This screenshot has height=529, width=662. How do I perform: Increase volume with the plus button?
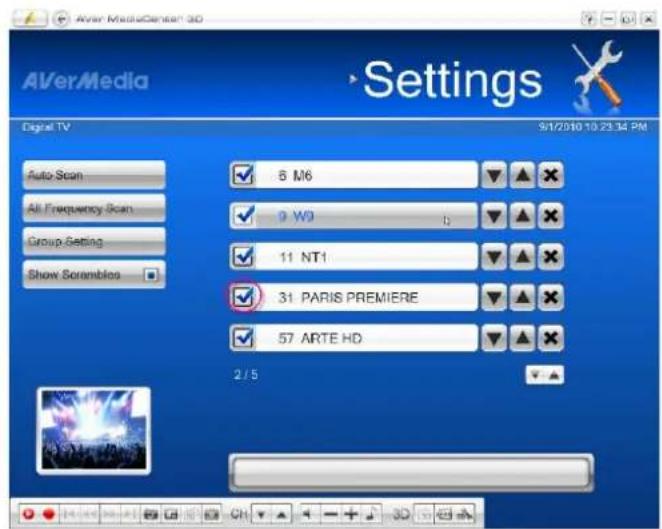(x=351, y=514)
